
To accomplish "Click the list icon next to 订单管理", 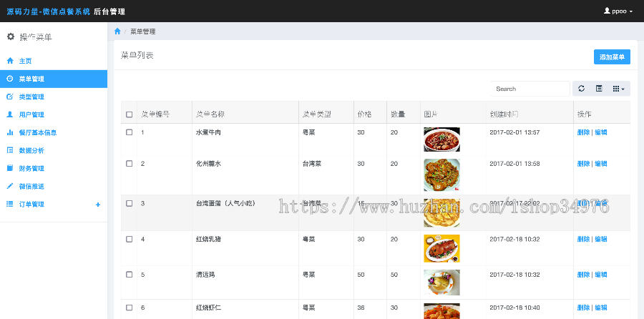I will 10,204.
